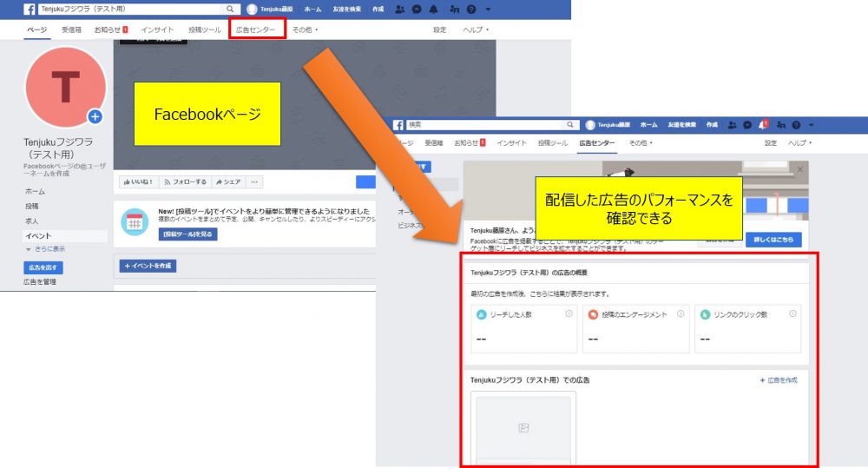Expand その他 dropdown in the Page window
Image resolution: width=868 pixels, height=468 pixels.
[305, 30]
